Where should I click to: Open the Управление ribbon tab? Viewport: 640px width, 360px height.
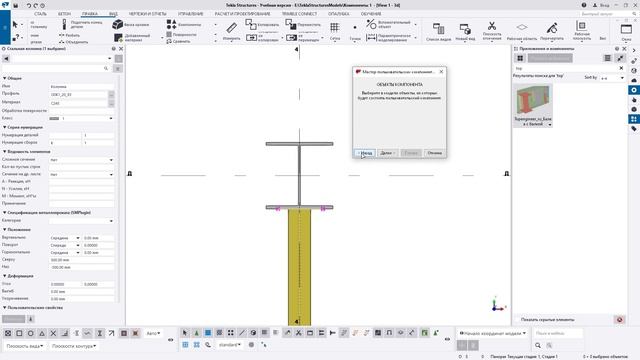click(x=190, y=14)
